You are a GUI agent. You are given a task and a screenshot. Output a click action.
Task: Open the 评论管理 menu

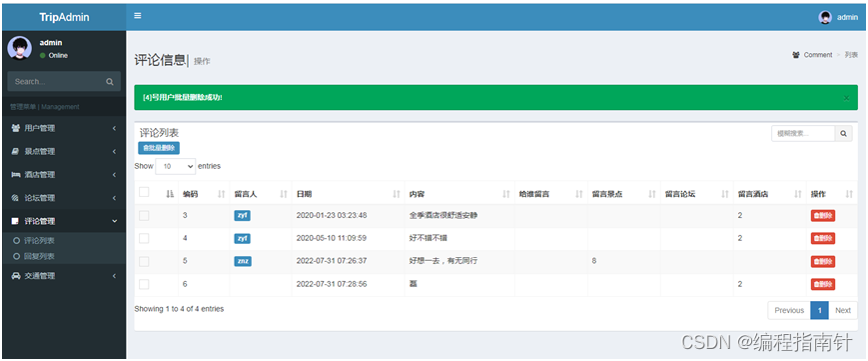(x=64, y=221)
